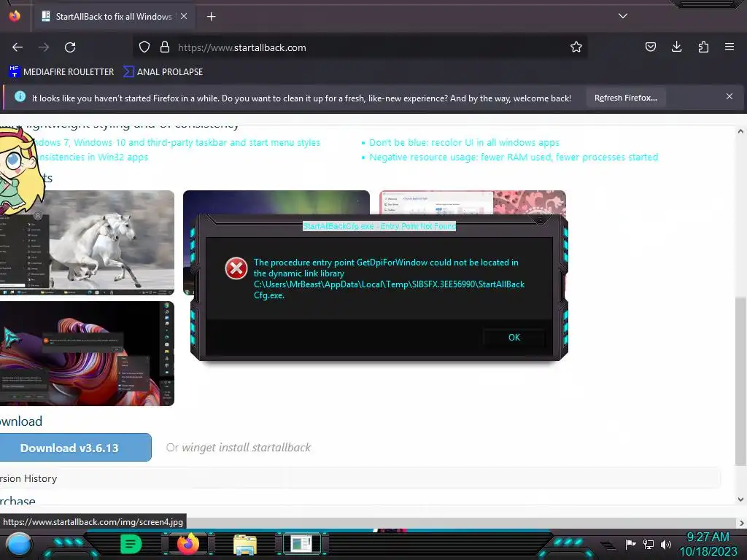747x560 pixels.
Task: Open the pink hearts screenshot thumbnail
Action: pyautogui.click(x=473, y=202)
